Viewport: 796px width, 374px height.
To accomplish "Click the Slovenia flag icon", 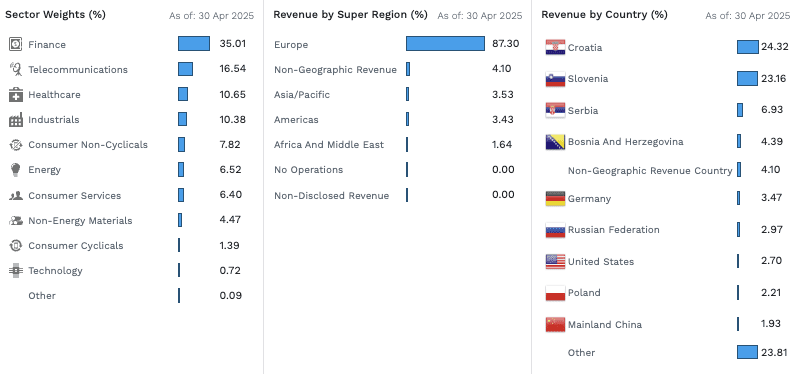I will (555, 79).
